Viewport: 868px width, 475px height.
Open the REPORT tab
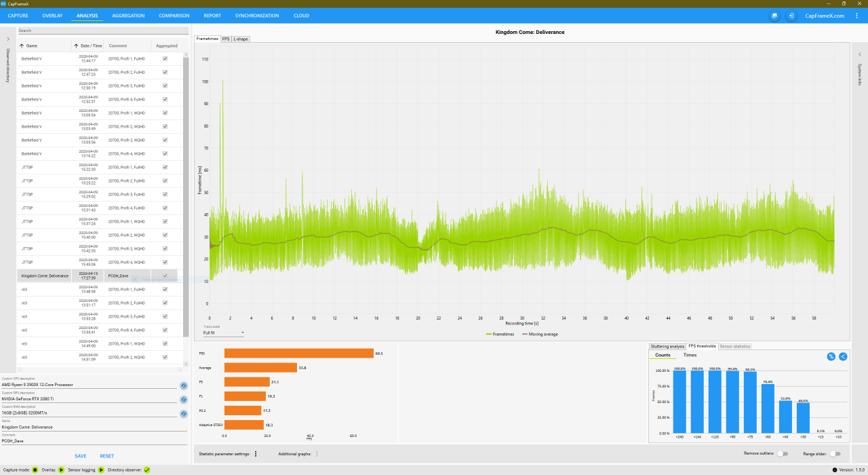212,15
